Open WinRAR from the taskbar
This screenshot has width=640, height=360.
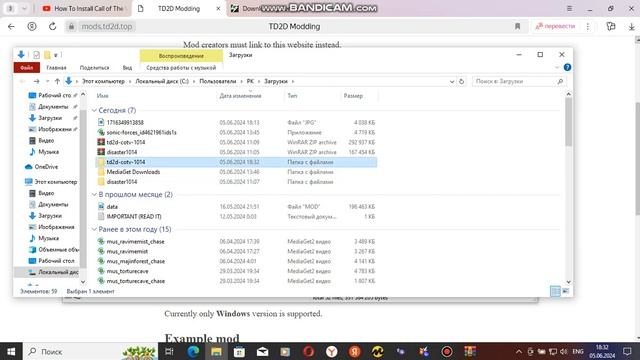click(x=470, y=351)
